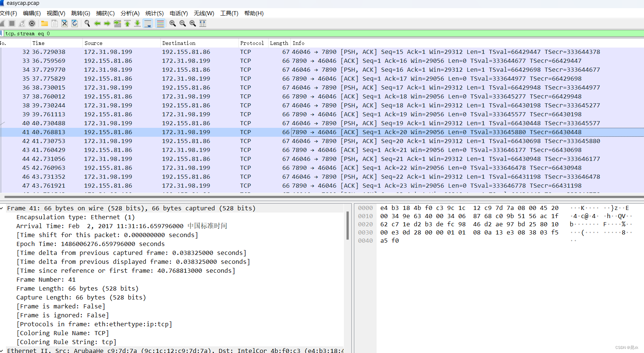The height and width of the screenshot is (353, 644).
Task: Zoom in on the packet list text
Action: [173, 23]
